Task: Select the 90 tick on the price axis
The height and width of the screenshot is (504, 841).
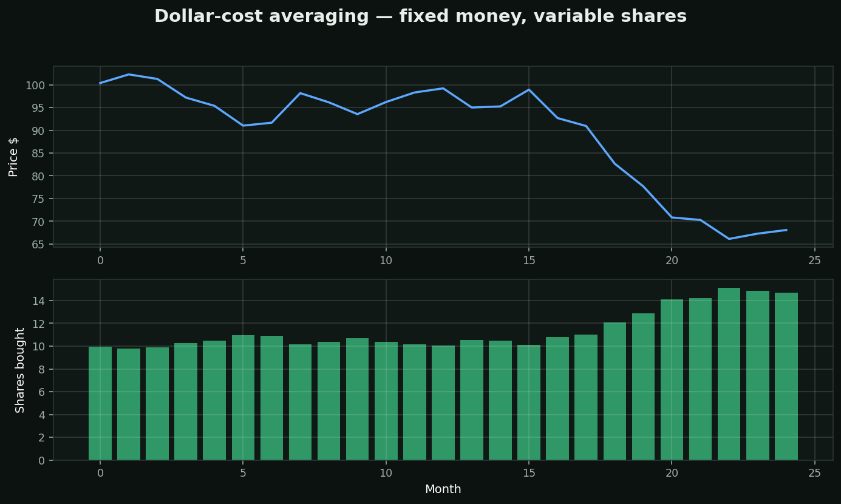Action: tap(39, 131)
